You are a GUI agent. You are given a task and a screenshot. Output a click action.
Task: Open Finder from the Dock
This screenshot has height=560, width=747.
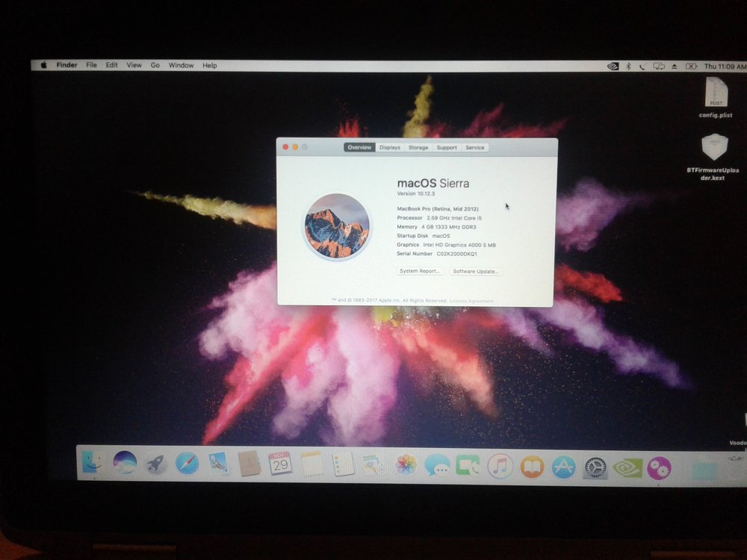92,462
